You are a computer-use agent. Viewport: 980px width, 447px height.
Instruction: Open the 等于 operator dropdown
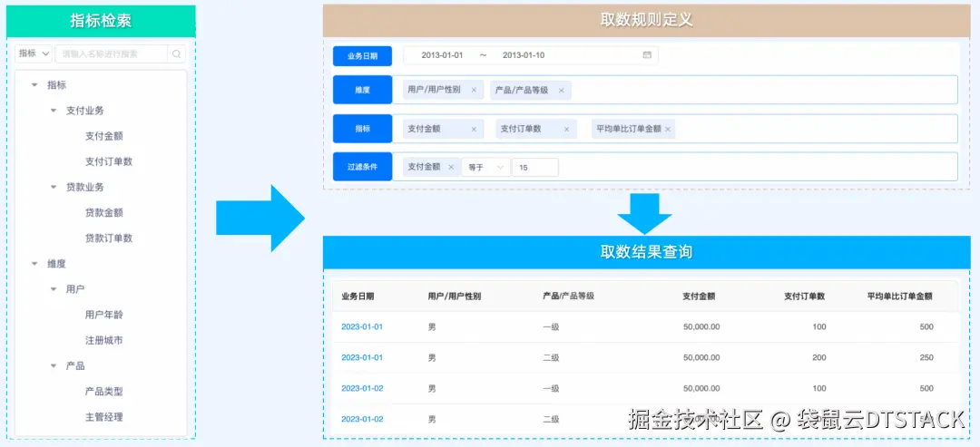pyautogui.click(x=485, y=168)
